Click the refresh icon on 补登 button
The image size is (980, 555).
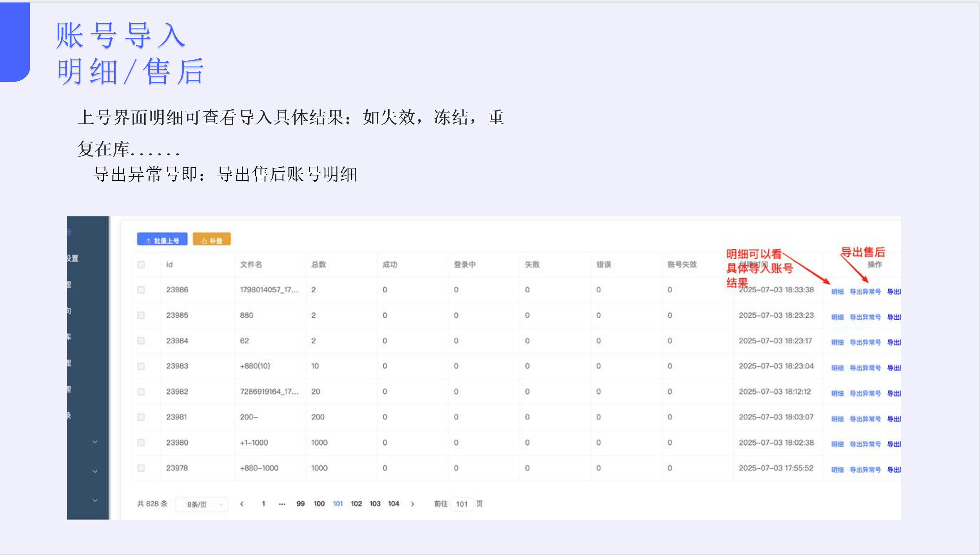pos(204,240)
